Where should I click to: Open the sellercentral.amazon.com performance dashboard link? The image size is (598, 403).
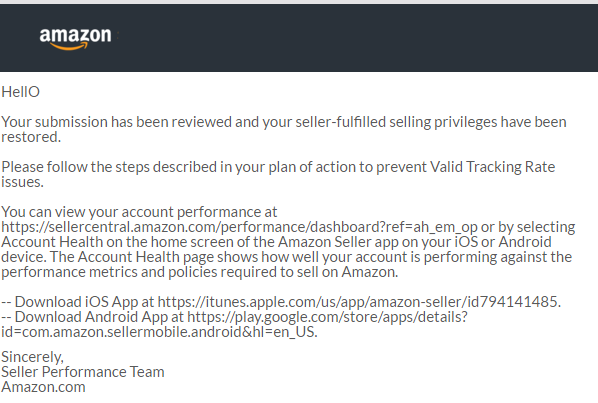click(x=239, y=227)
